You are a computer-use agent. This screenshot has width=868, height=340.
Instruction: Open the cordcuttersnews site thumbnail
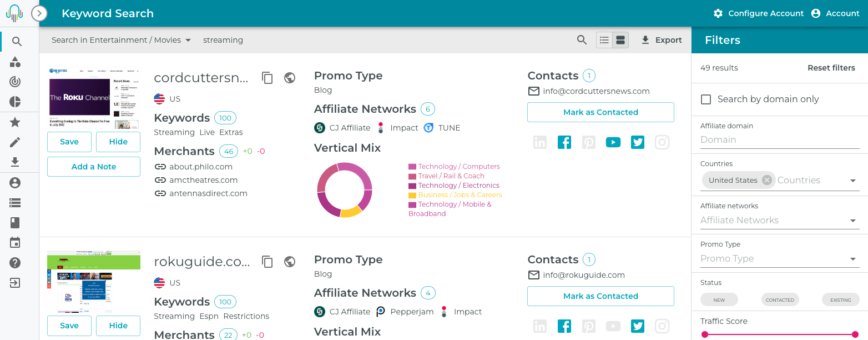[94, 97]
